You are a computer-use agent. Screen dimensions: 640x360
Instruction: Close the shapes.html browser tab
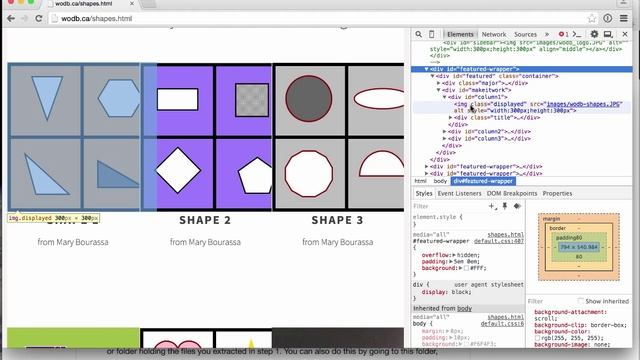click(x=132, y=4)
